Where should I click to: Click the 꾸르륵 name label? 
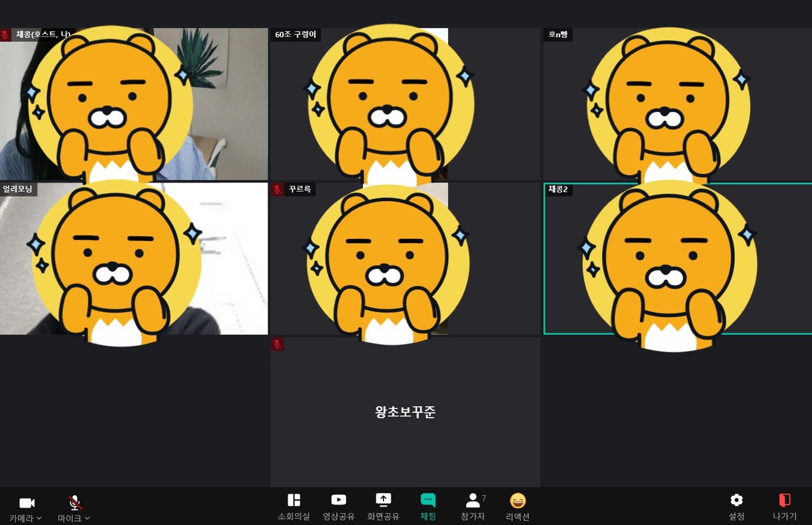[x=300, y=189]
